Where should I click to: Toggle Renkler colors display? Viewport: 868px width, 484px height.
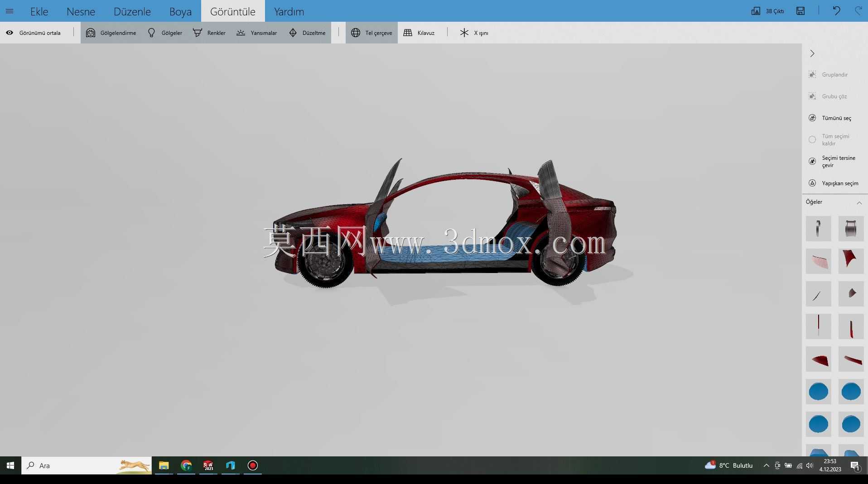pyautogui.click(x=209, y=33)
